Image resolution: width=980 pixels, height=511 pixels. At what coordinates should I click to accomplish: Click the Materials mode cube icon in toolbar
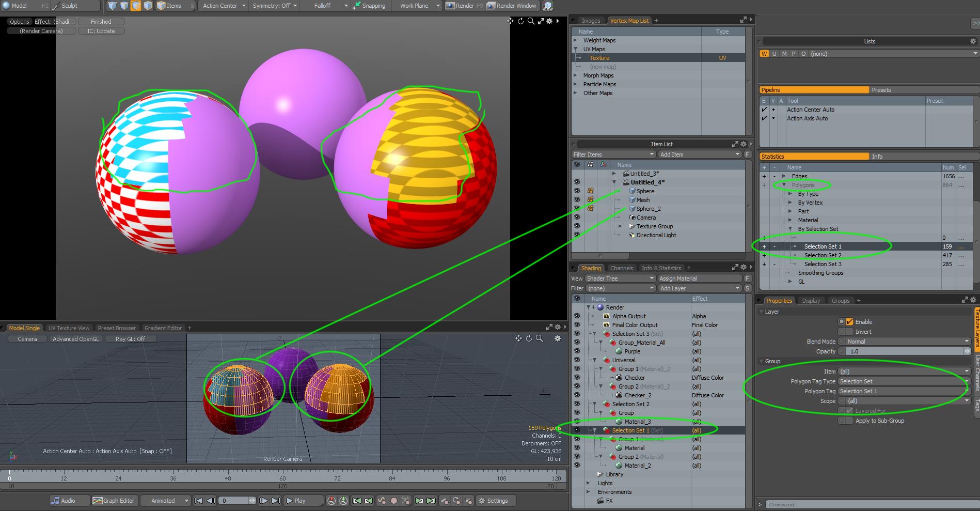(148, 6)
